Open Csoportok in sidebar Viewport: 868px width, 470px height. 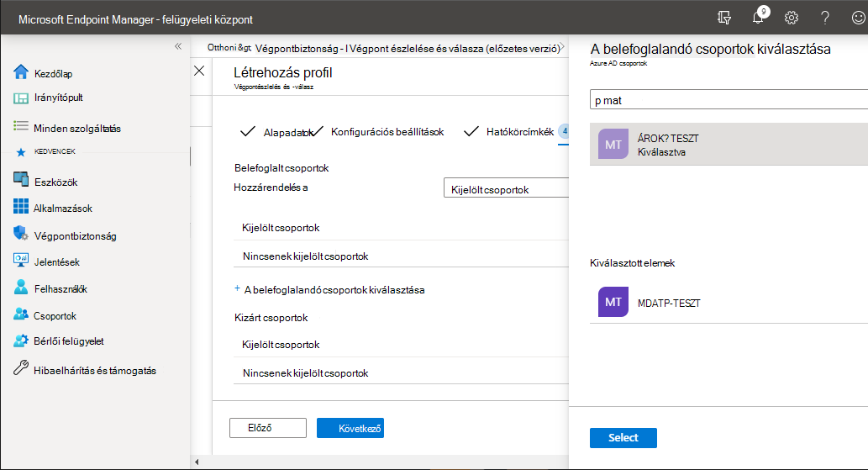tap(55, 316)
